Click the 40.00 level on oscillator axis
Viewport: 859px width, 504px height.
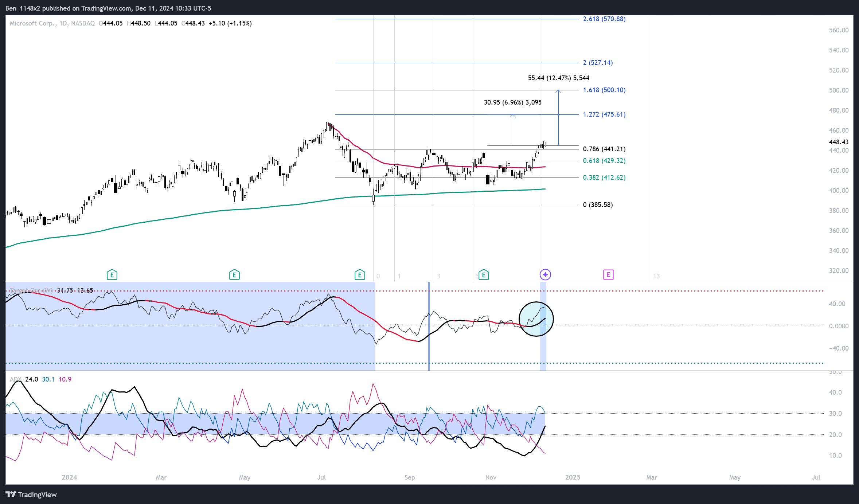click(x=837, y=304)
